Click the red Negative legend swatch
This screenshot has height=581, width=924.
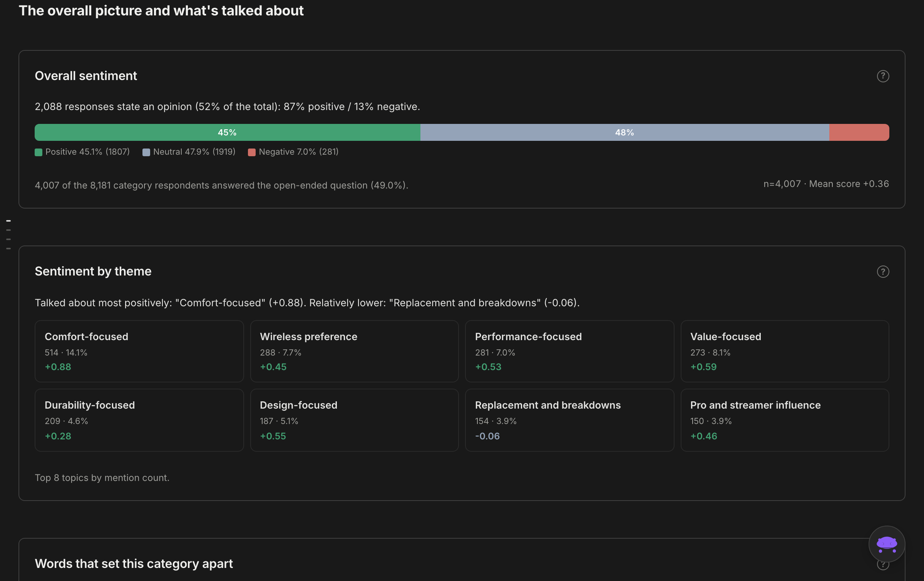tap(252, 152)
